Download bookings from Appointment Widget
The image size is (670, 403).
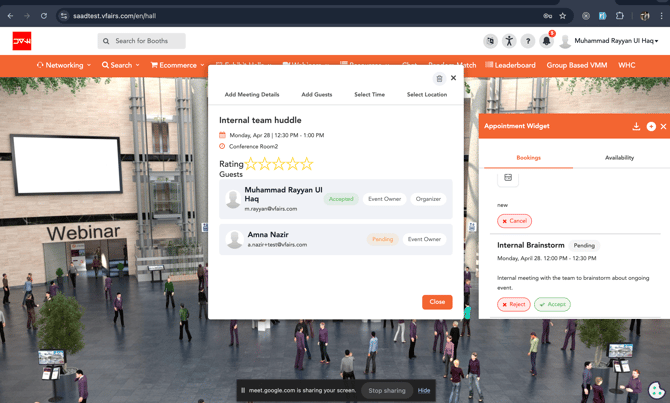(636, 126)
